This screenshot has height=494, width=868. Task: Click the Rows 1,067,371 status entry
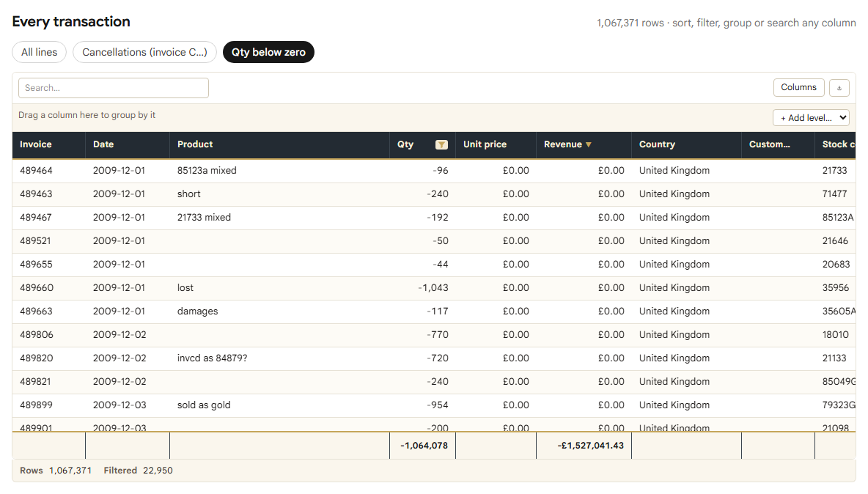click(x=56, y=471)
